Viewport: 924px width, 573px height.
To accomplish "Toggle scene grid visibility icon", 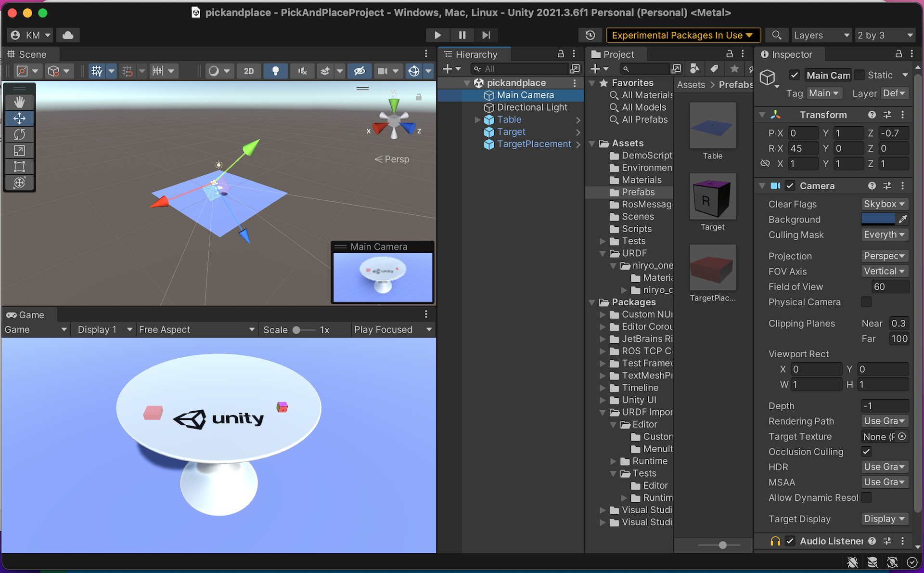I will tap(97, 71).
